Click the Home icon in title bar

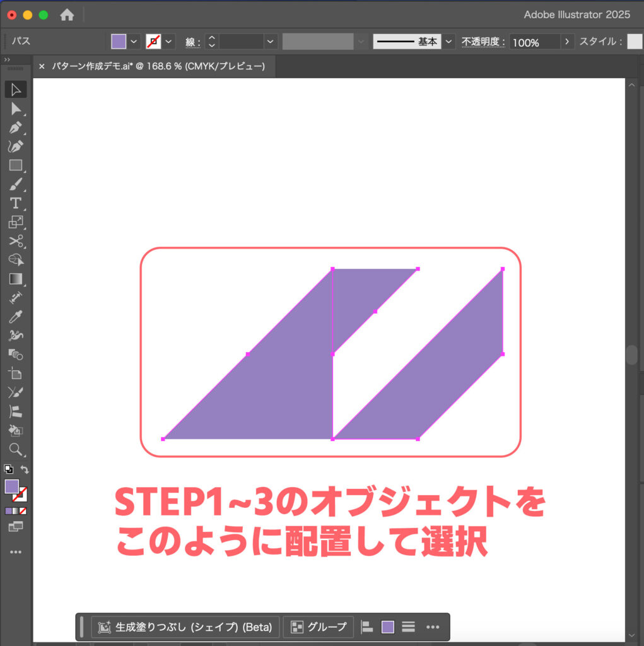point(67,15)
